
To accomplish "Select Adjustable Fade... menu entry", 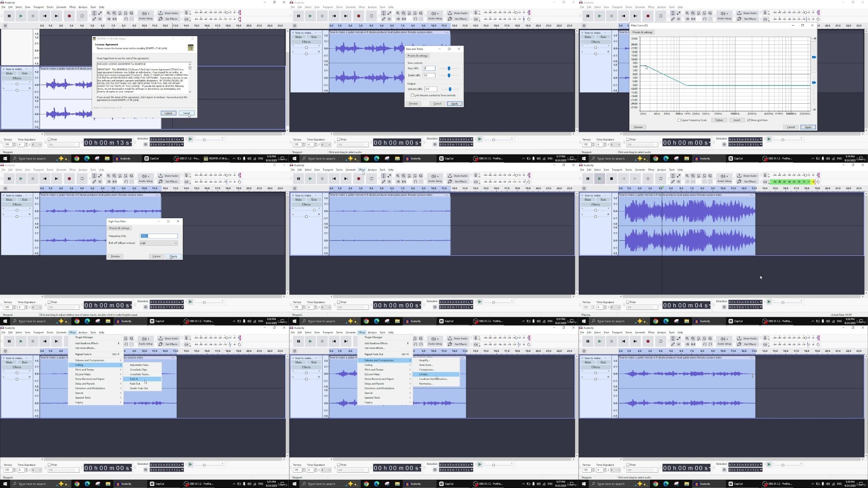I will (142, 365).
